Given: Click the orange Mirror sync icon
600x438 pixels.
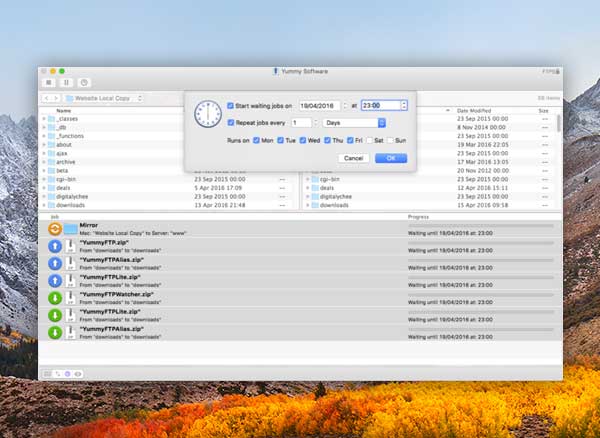Looking at the screenshot, I should click(55, 229).
